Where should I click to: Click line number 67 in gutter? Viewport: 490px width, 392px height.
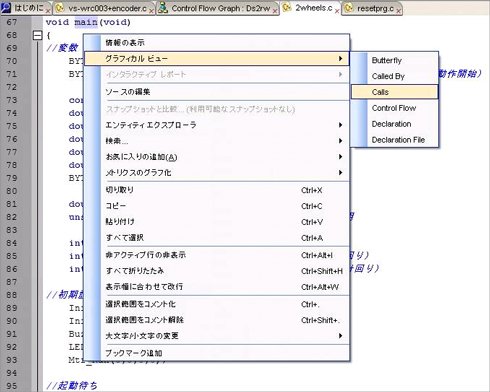pyautogui.click(x=12, y=22)
